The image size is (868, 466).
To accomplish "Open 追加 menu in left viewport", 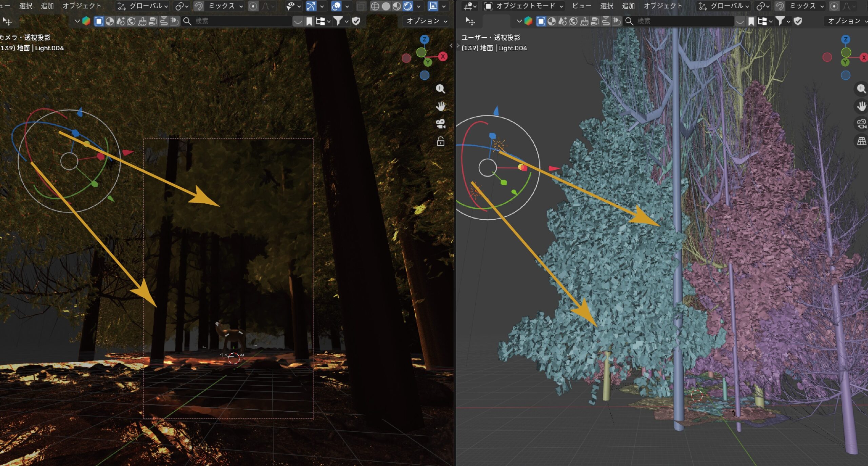I will pos(47,6).
